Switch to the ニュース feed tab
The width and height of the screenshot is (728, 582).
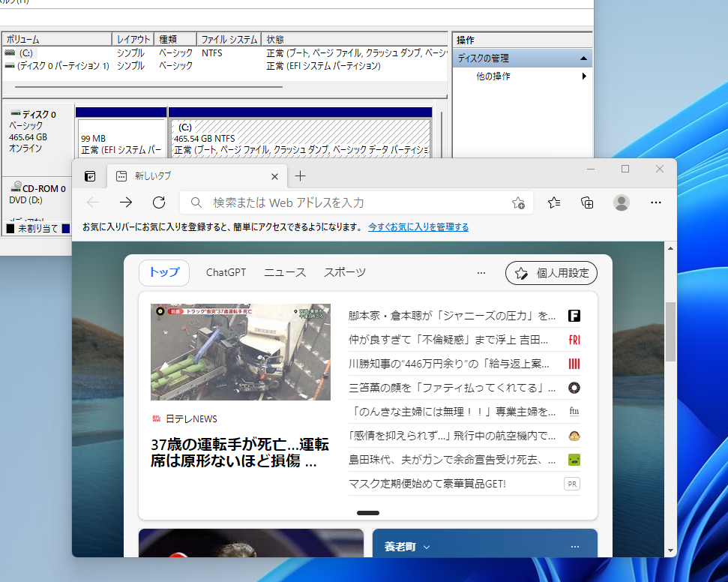tap(285, 273)
